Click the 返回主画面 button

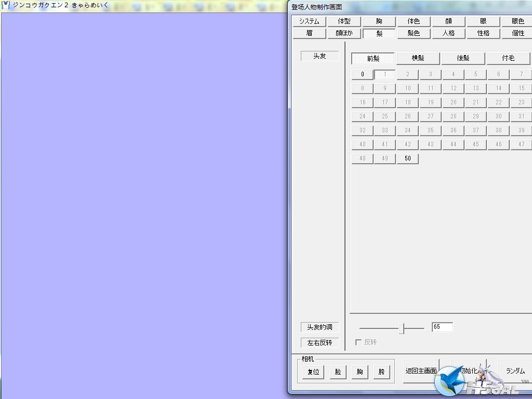tap(421, 371)
